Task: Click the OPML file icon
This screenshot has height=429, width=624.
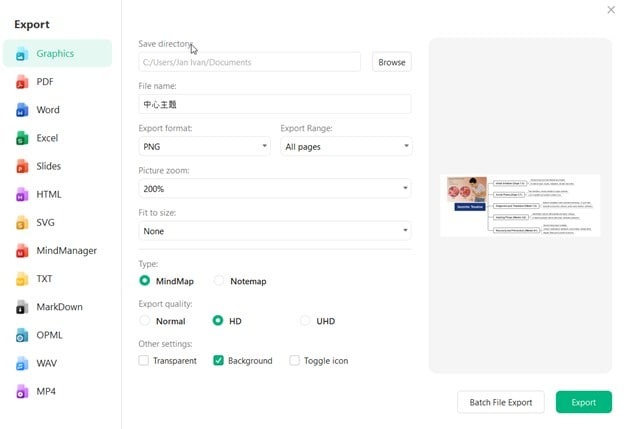Action: (22, 335)
